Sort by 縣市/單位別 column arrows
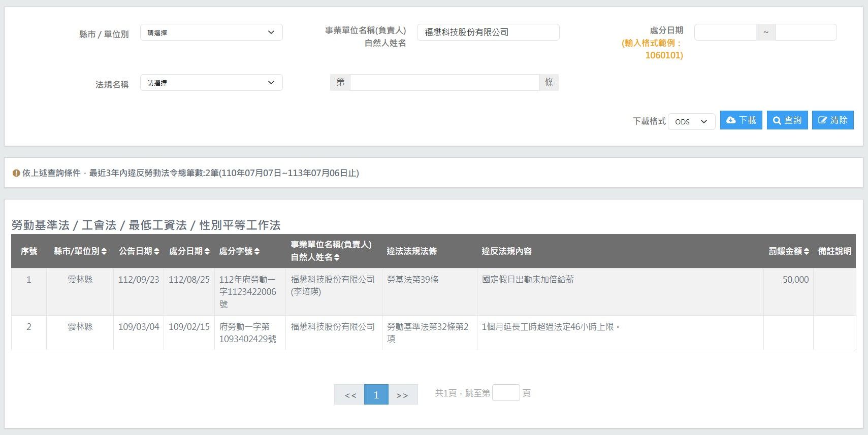This screenshot has height=435, width=868. pos(104,251)
